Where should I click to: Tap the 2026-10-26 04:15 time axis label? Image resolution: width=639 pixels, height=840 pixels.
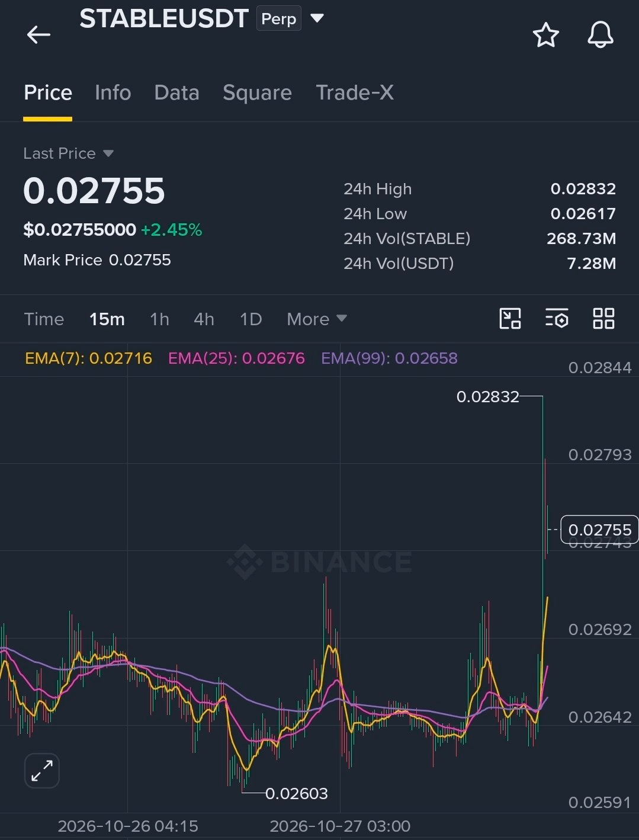click(x=128, y=826)
